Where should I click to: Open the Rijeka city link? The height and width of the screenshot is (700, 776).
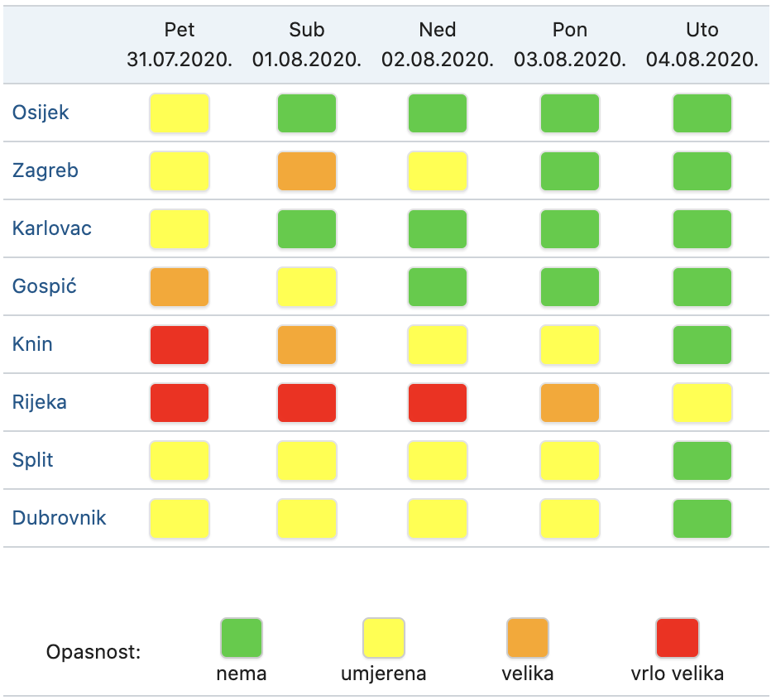tap(39, 402)
